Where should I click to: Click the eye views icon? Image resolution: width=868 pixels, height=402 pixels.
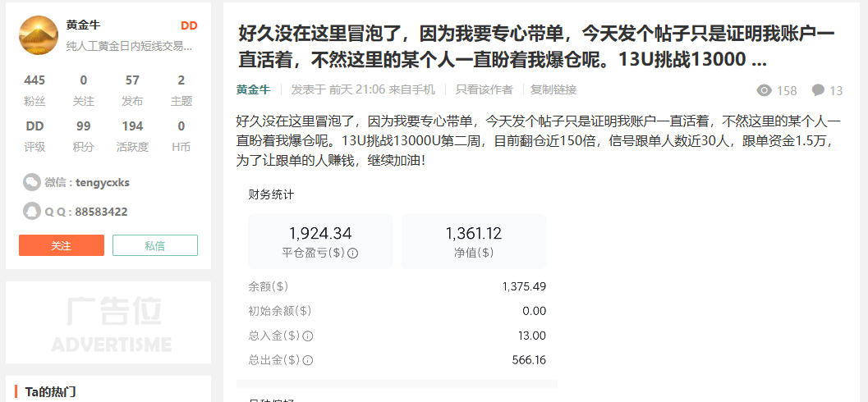click(765, 90)
